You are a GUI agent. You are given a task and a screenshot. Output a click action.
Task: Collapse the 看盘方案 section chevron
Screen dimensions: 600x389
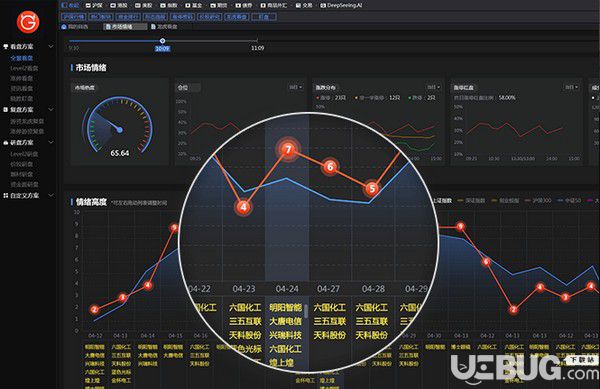(x=51, y=46)
